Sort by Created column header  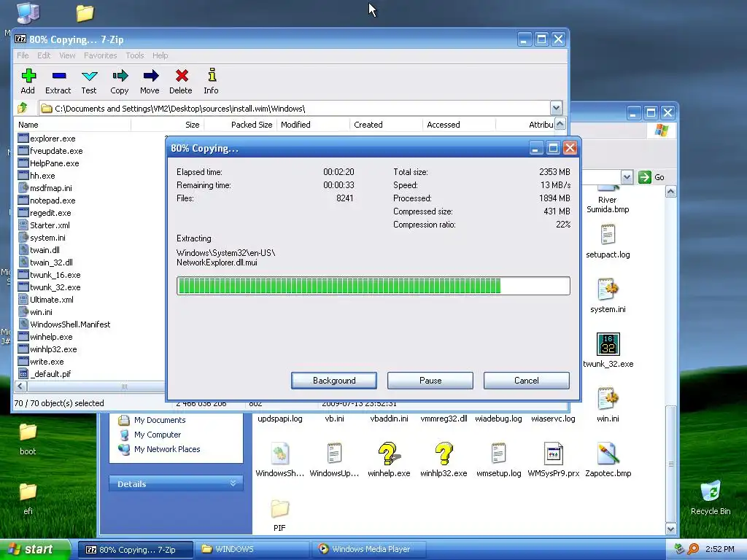[x=386, y=125]
